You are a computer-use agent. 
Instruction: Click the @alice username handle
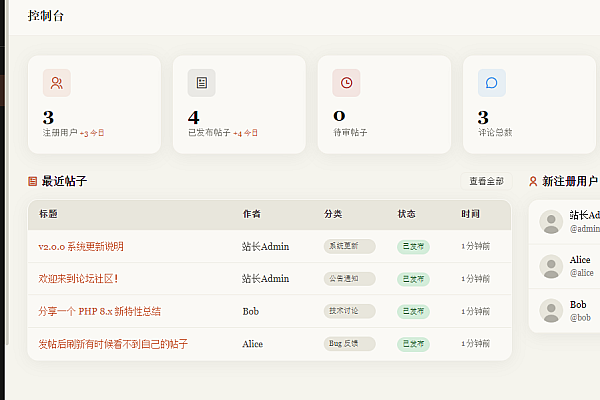tap(582, 273)
